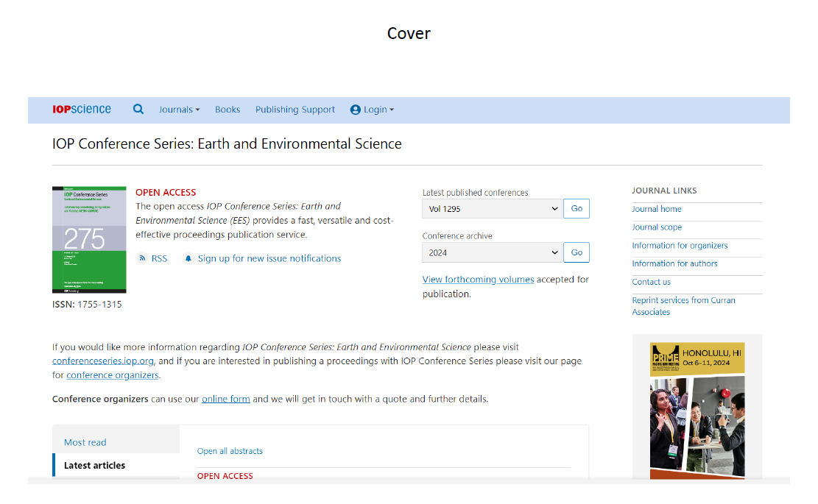
Task: Open the conference organizers link
Action: (112, 375)
